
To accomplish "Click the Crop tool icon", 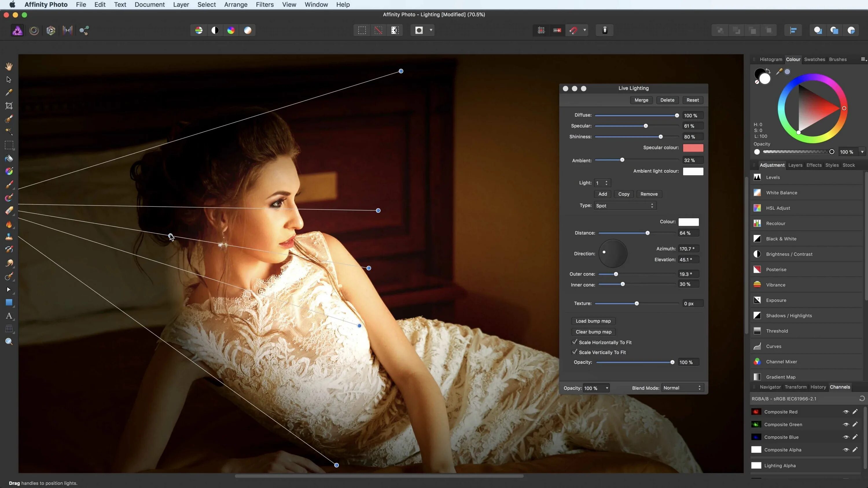I will [9, 106].
